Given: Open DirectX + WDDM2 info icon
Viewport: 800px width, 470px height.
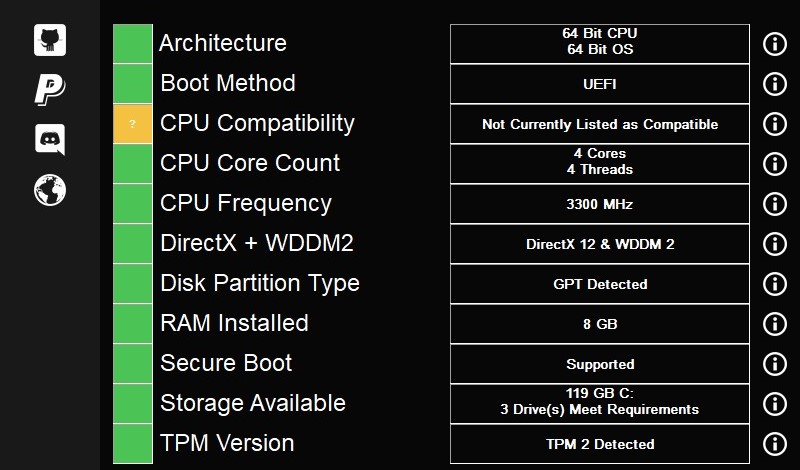Looking at the screenshot, I should 775,244.
